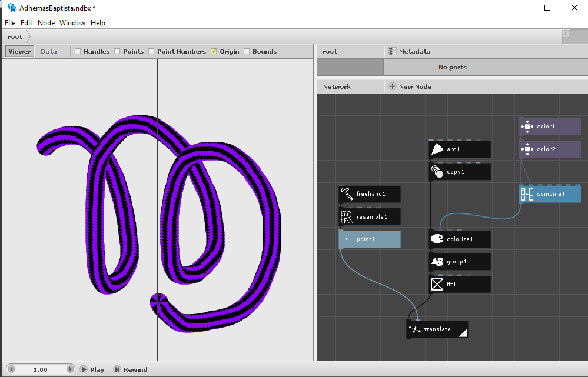Click the frame number field 1.00
This screenshot has width=588, height=377.
coord(41,369)
